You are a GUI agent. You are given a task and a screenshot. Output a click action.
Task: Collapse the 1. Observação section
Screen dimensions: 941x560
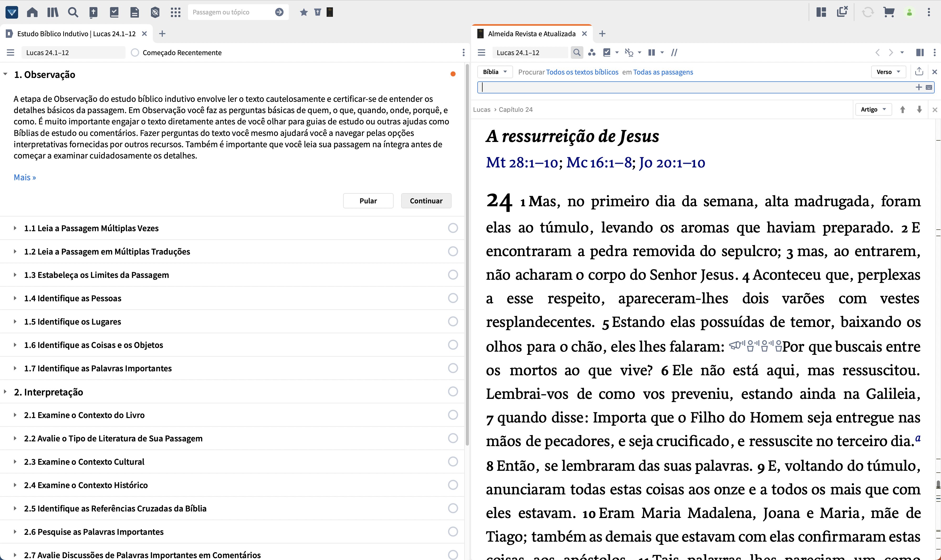[5, 74]
